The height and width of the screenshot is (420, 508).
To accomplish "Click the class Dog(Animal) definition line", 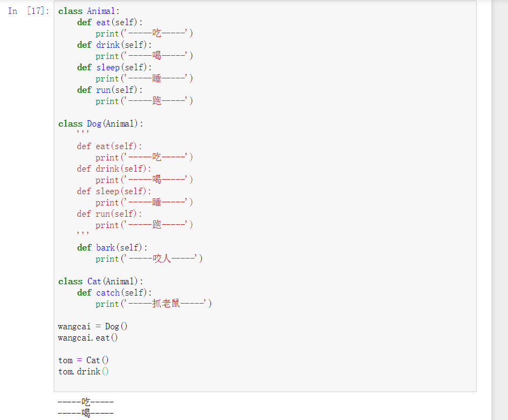I will coord(101,124).
